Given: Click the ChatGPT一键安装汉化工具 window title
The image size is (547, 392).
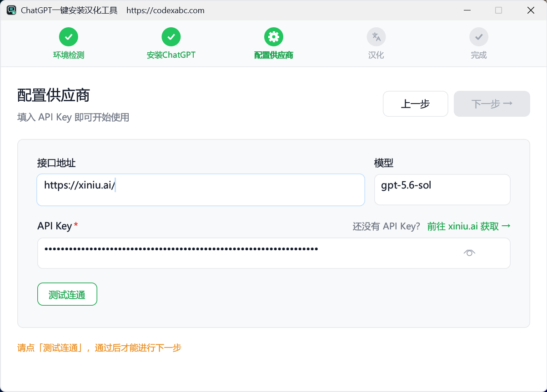Looking at the screenshot, I should (x=69, y=10).
